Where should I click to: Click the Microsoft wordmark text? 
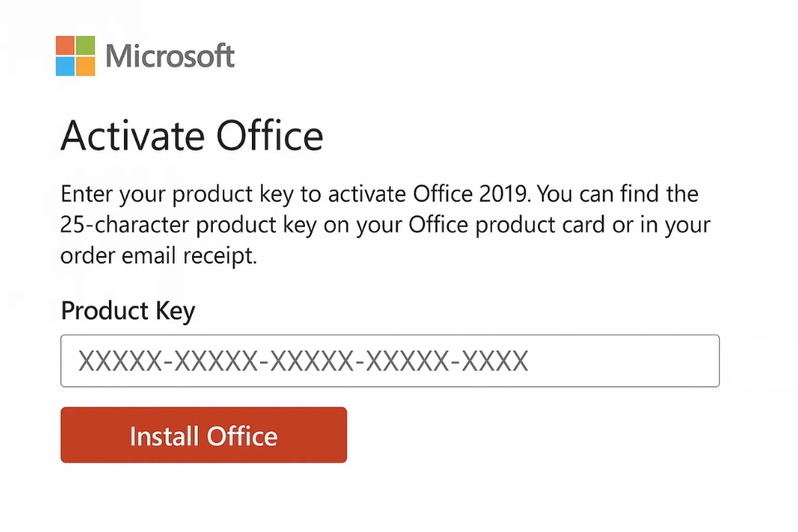pos(170,57)
